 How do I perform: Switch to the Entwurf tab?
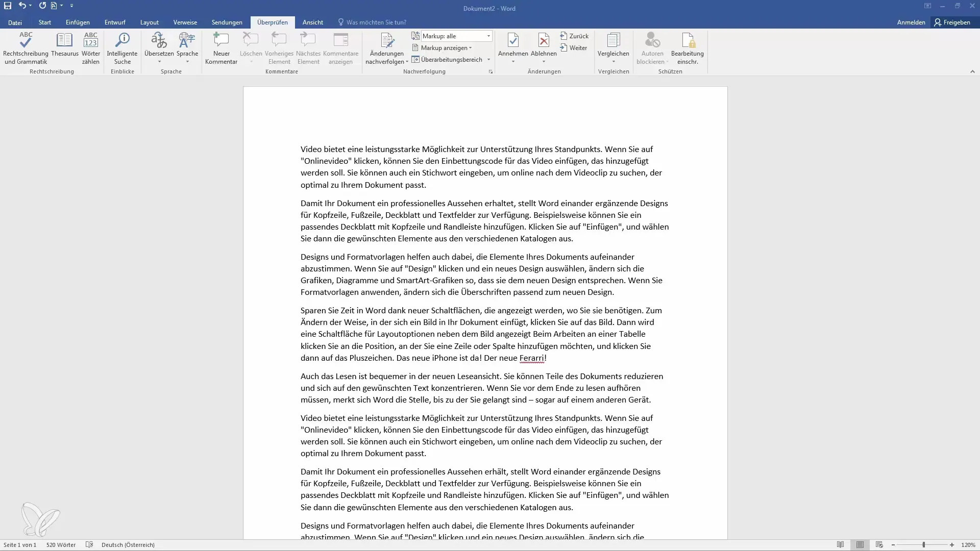[115, 22]
